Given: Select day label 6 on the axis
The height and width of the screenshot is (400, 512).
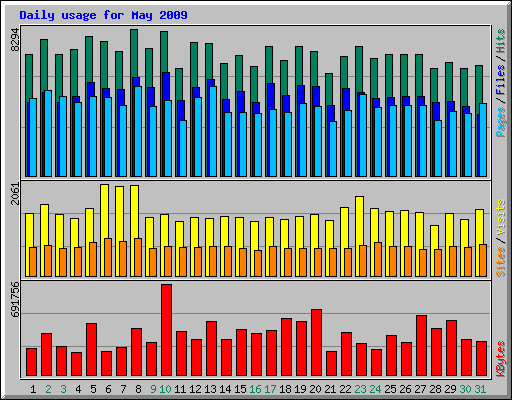Looking at the screenshot, I should coord(108,389).
